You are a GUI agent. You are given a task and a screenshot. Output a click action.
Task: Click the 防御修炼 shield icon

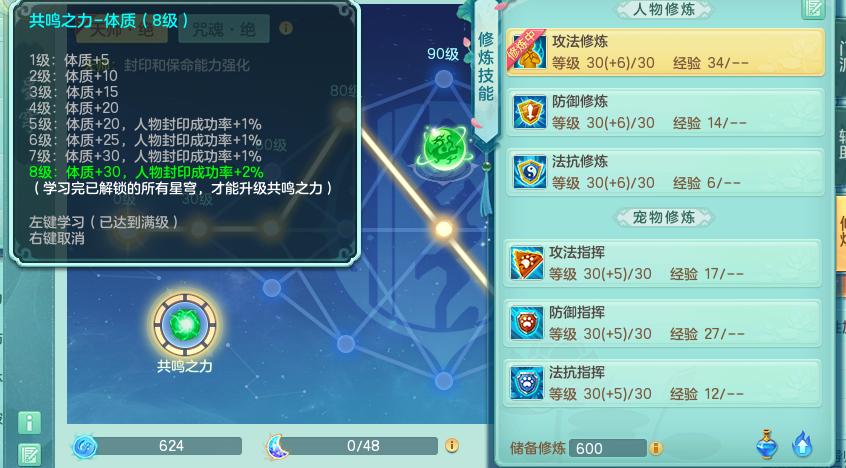(x=529, y=112)
